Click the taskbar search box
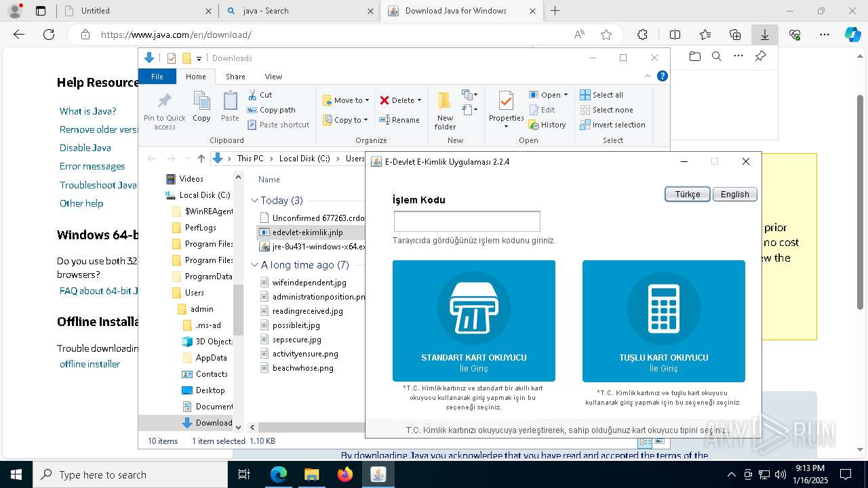868x488 pixels. point(130,474)
